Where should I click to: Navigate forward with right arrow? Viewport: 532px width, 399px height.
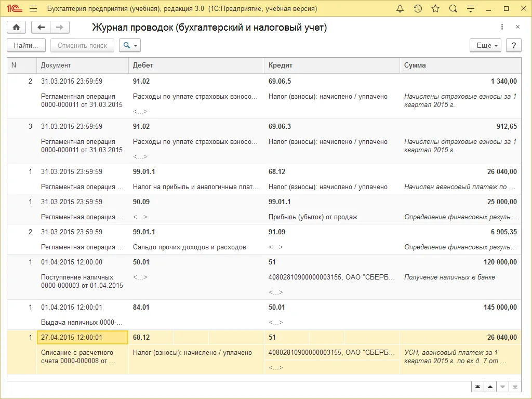[x=60, y=28]
